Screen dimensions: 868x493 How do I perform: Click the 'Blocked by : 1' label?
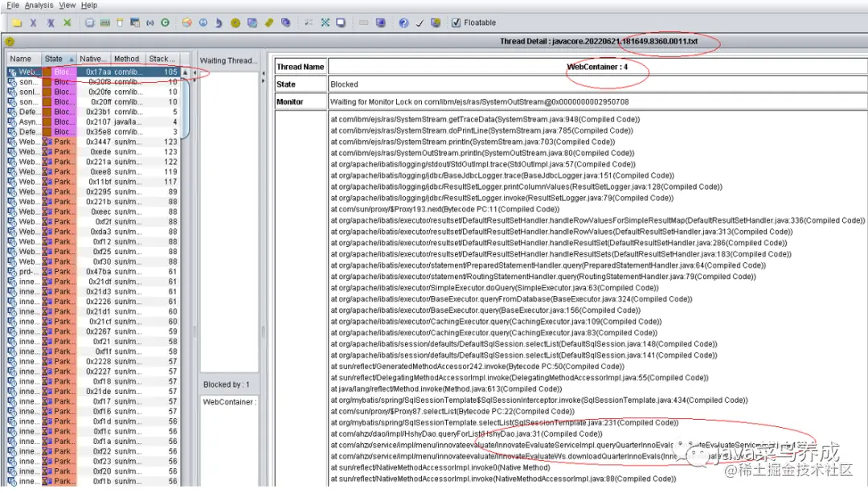click(x=227, y=384)
